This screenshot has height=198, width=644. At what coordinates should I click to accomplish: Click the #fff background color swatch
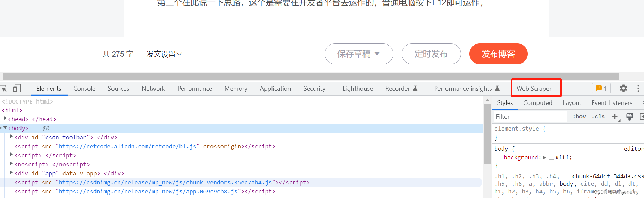click(x=551, y=157)
